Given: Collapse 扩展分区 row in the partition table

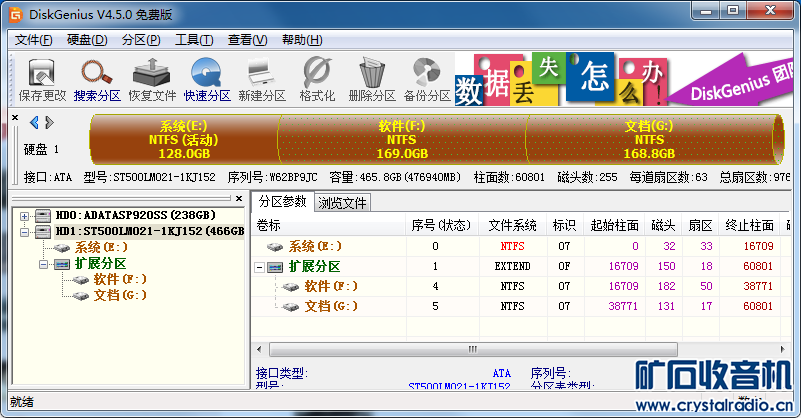Looking at the screenshot, I should point(260,267).
